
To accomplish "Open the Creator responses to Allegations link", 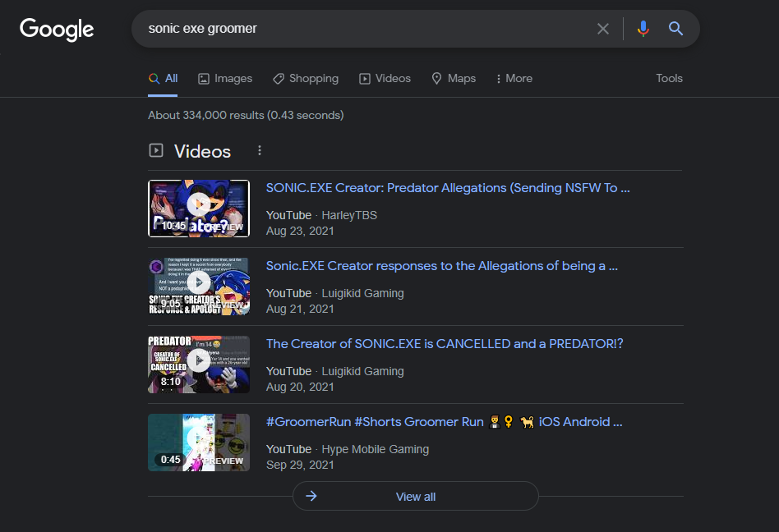I will (441, 266).
